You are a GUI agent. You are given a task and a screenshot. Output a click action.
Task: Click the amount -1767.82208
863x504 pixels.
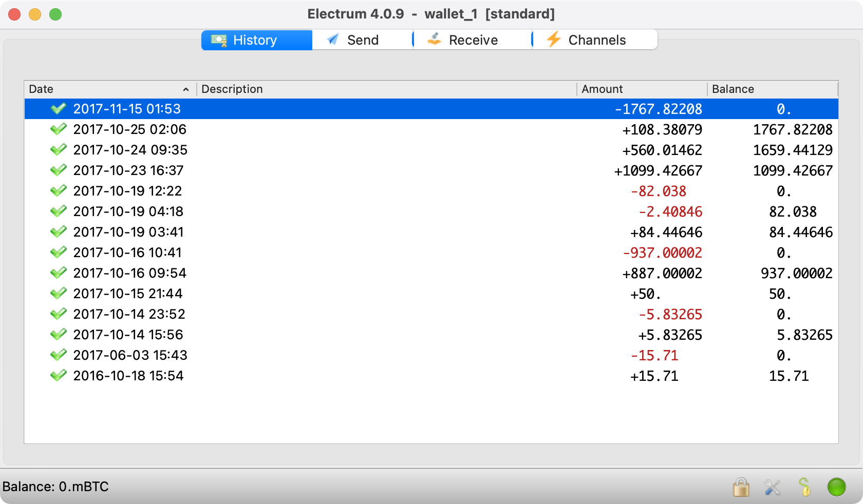click(659, 109)
